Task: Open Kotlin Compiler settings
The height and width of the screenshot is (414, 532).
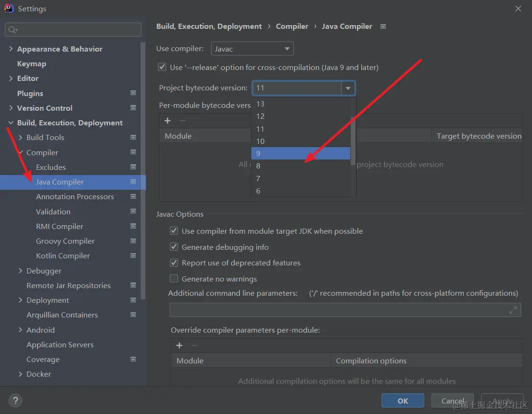Action: click(x=63, y=255)
